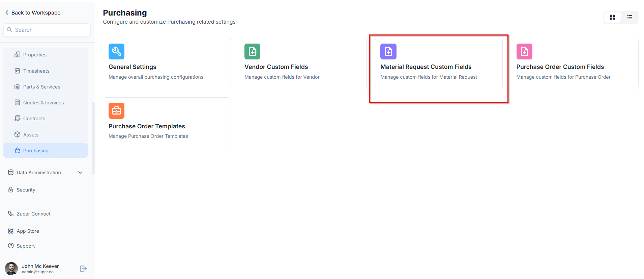Click the Contracts icon in sidebar

[x=17, y=118]
